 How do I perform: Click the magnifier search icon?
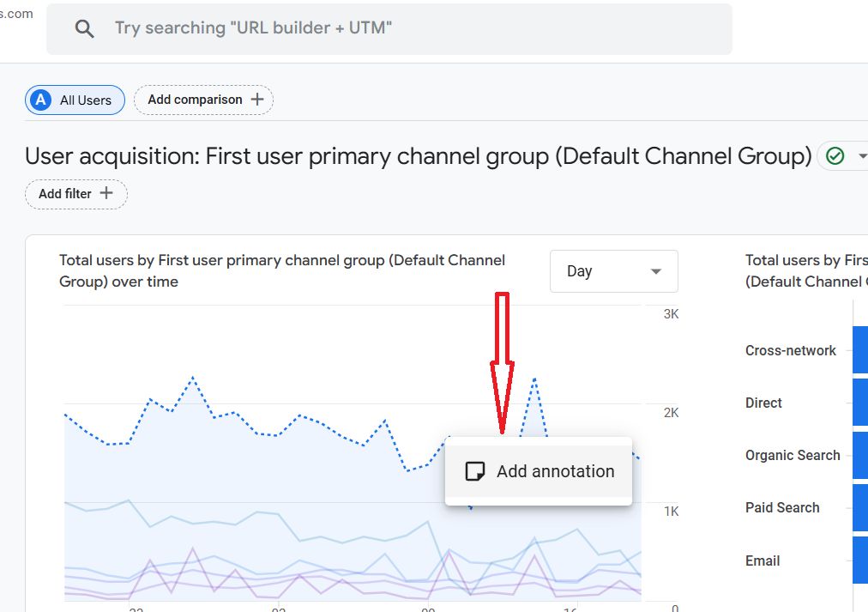click(84, 28)
